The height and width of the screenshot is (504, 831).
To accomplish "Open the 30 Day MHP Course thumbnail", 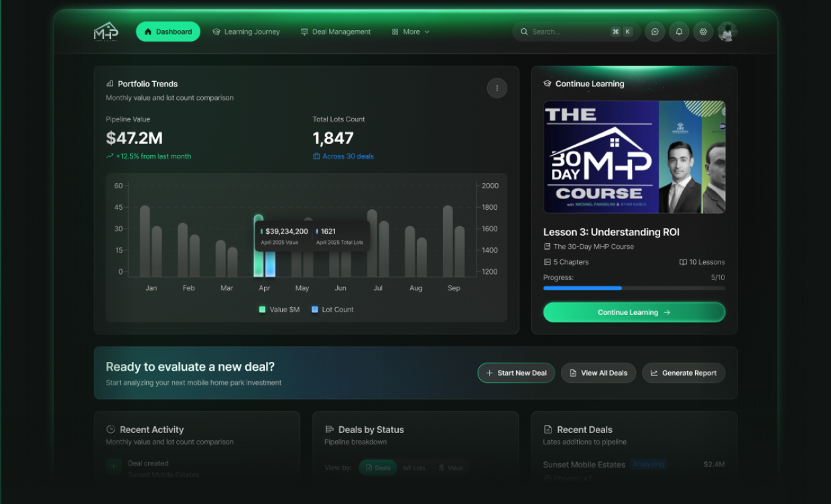I will (x=634, y=157).
